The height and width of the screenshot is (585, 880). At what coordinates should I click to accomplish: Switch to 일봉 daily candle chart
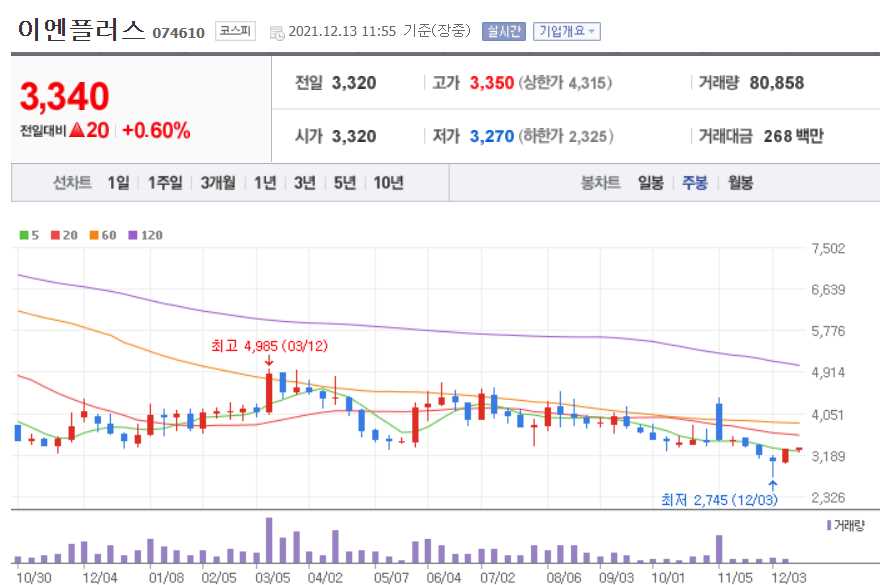651,182
